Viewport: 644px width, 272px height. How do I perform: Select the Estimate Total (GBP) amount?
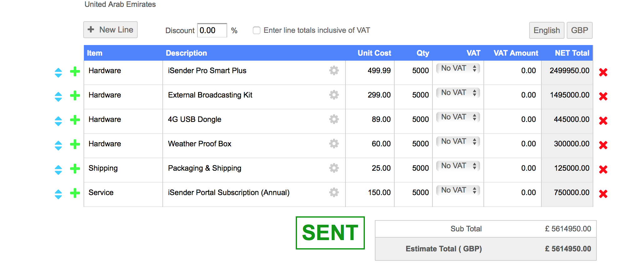click(x=568, y=249)
